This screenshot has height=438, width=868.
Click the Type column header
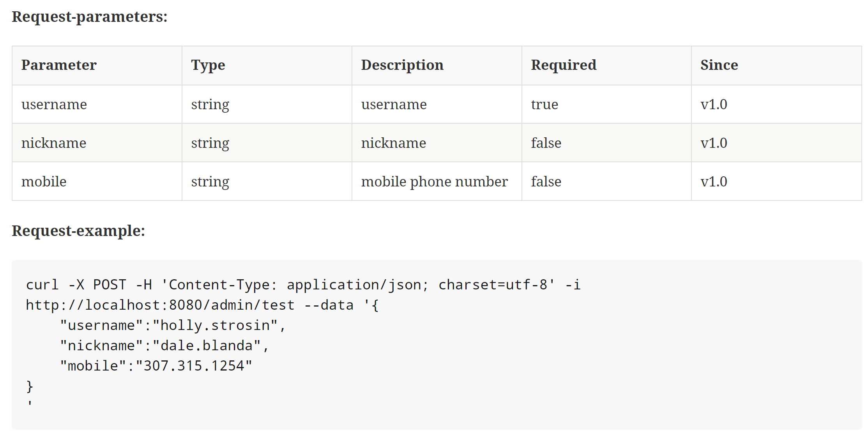coord(208,65)
